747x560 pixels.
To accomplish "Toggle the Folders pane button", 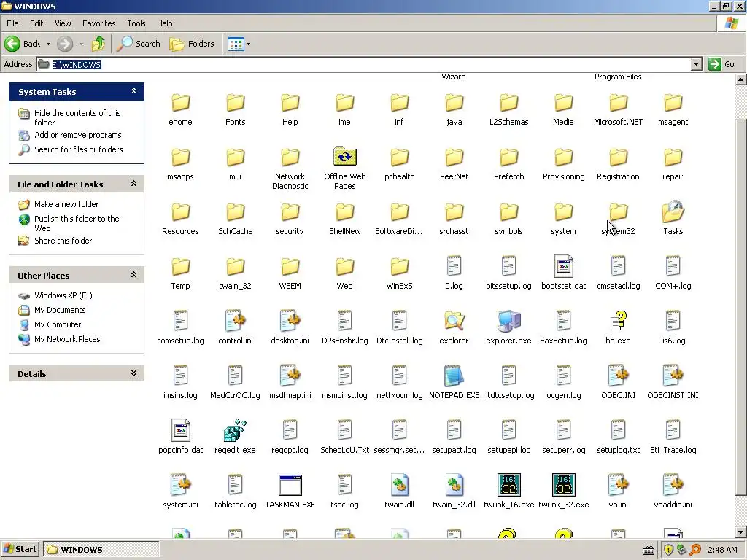I will (192, 44).
